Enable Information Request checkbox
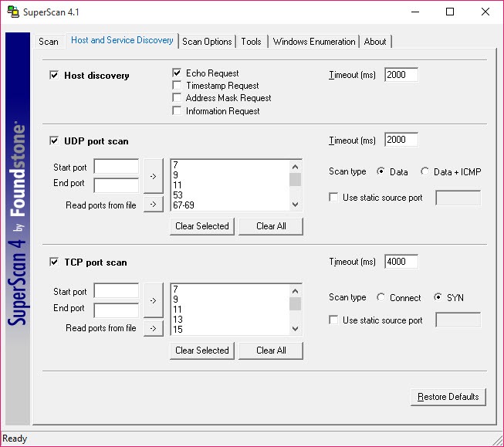The width and height of the screenshot is (504, 447). (177, 110)
